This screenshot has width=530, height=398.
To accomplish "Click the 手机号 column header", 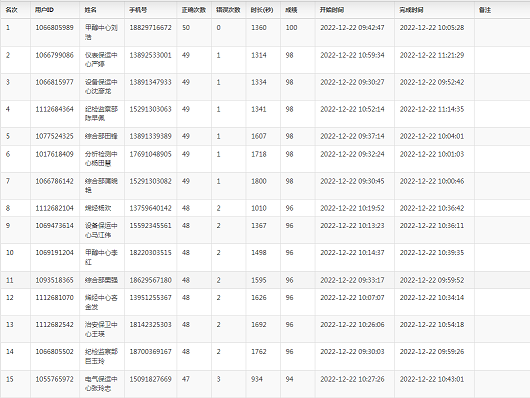I will 138,10.
